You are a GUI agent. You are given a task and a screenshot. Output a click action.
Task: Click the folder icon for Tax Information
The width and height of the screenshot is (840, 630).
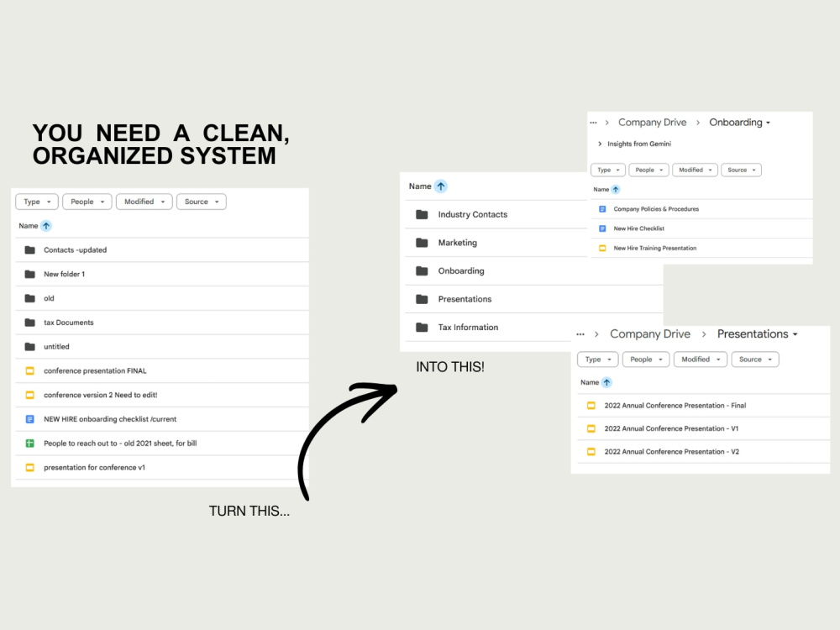point(423,328)
